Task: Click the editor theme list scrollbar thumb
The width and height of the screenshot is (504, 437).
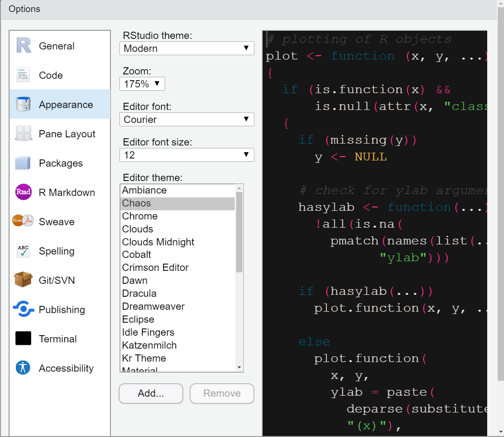Action: point(239,232)
